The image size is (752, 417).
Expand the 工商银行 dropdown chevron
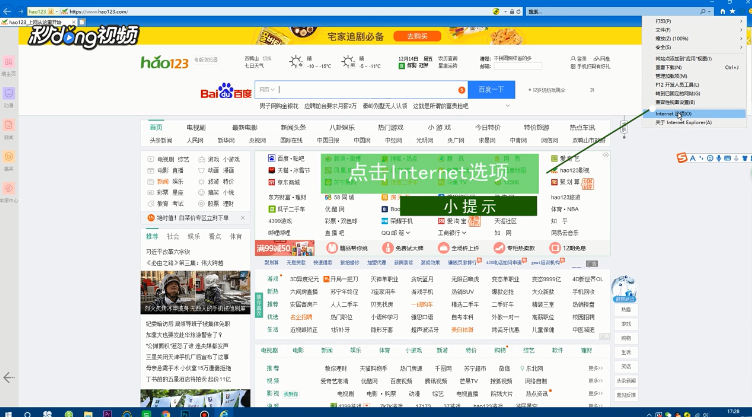pyautogui.click(x=464, y=233)
